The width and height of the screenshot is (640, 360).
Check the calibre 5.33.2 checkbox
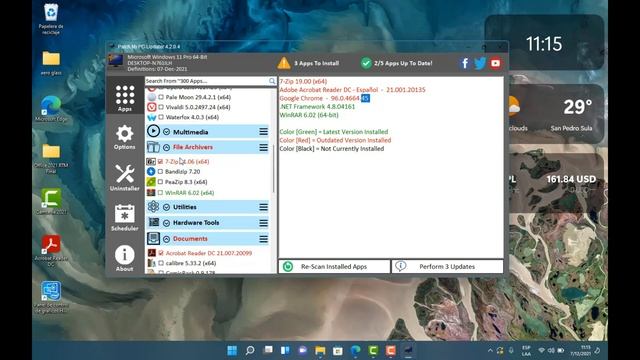(161, 263)
